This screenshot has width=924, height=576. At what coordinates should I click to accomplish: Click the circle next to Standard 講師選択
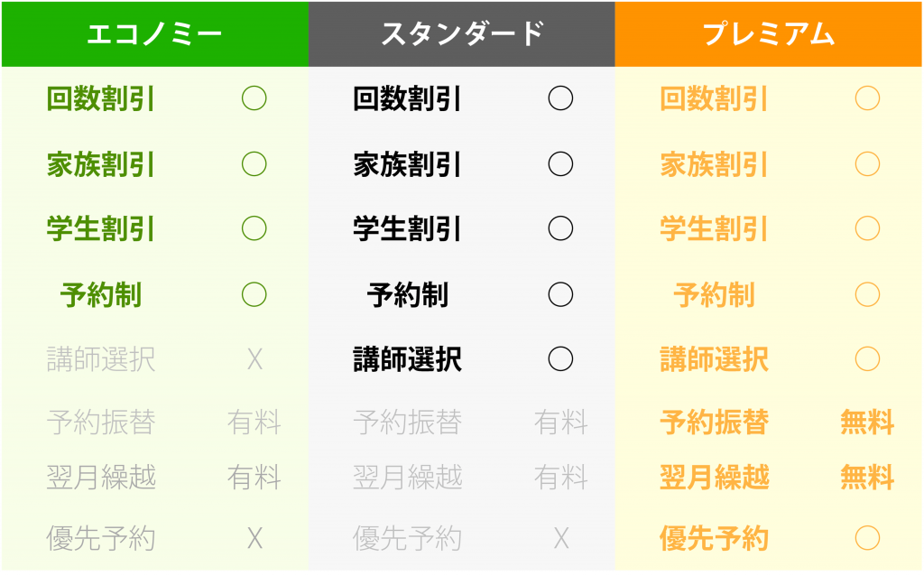pos(560,359)
